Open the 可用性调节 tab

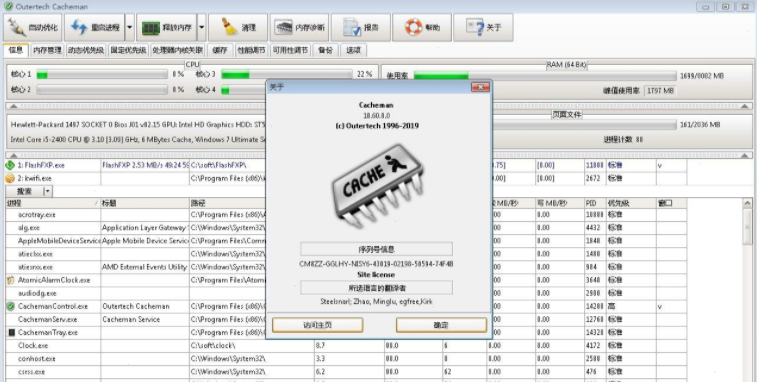pos(290,50)
